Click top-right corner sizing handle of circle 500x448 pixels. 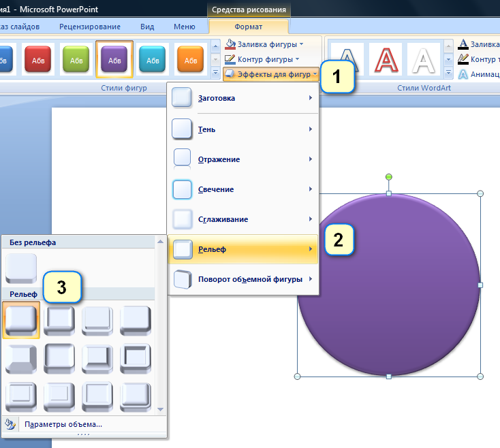click(480, 194)
